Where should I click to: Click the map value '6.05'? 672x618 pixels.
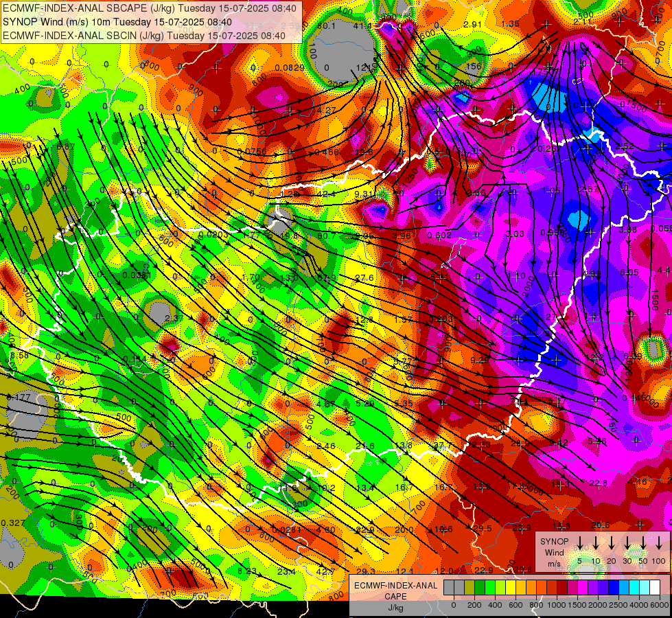[629, 273]
